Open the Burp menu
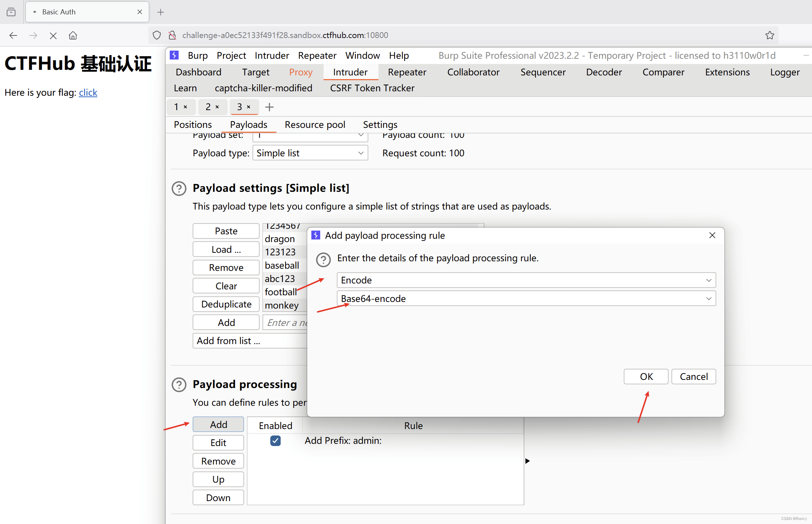Viewport: 812px width, 524px height. pos(197,55)
